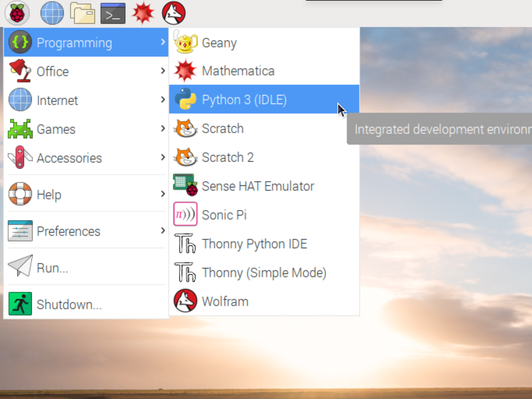Launch Mathematica from the taskbar spiky icon
Image resolution: width=532 pixels, height=399 pixels.
(143, 13)
